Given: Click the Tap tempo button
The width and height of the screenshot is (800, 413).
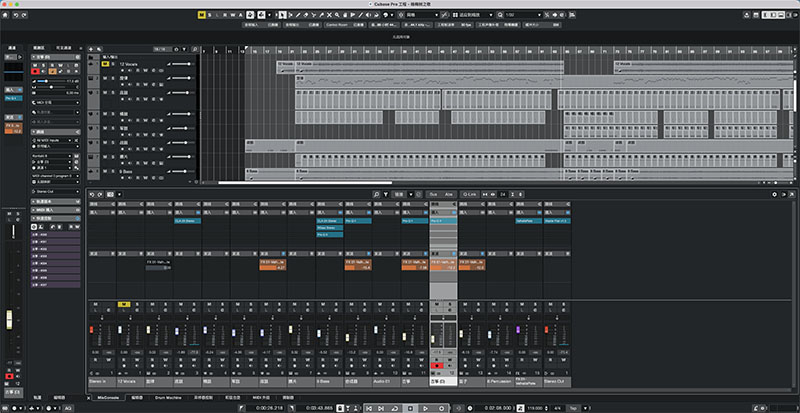Looking at the screenshot, I should [573, 408].
